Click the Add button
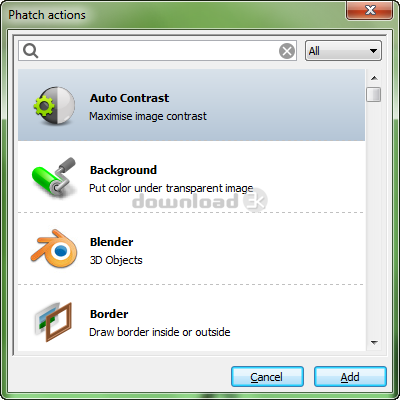Screen dimensions: 400x400 pos(350,377)
